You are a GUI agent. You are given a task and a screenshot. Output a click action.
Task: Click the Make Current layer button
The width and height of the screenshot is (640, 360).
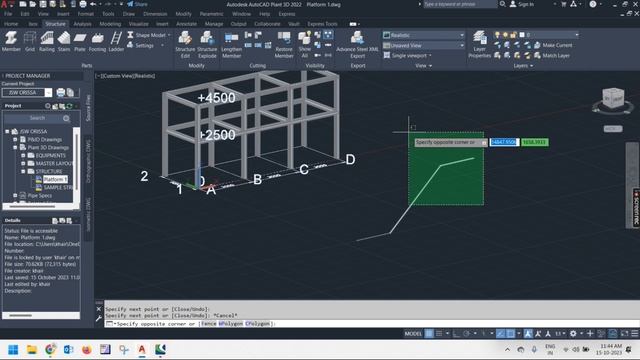[553, 45]
